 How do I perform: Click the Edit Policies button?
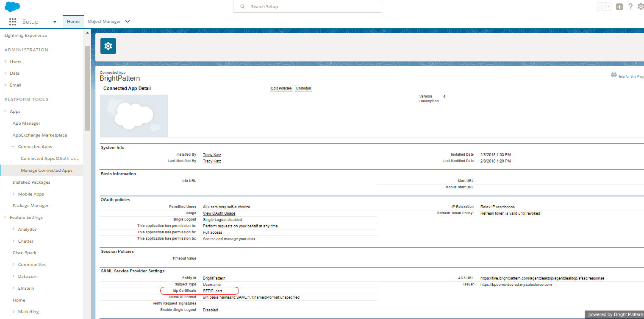tap(282, 88)
